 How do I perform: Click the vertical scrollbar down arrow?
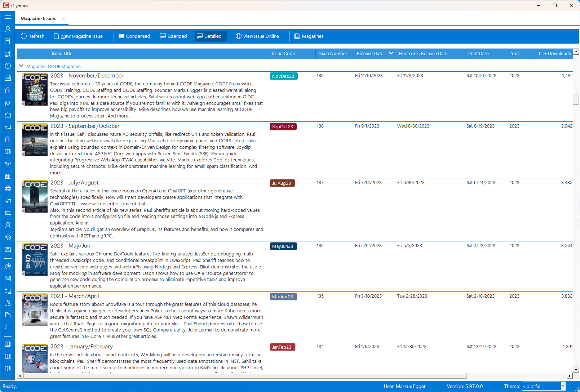pos(576,370)
